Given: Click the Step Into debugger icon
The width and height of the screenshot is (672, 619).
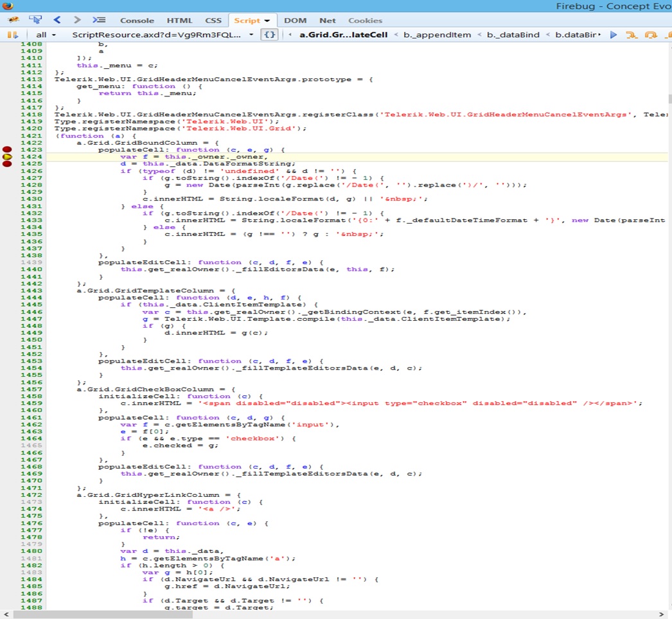Looking at the screenshot, I should click(x=632, y=35).
